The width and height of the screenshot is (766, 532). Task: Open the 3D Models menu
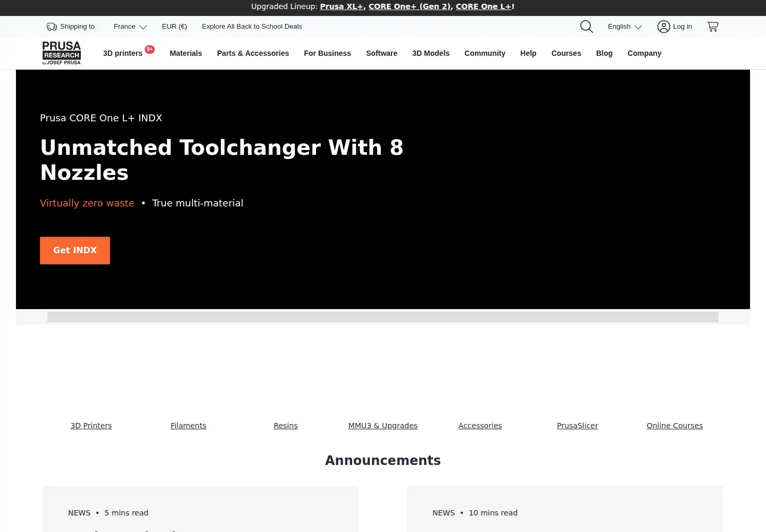(431, 53)
